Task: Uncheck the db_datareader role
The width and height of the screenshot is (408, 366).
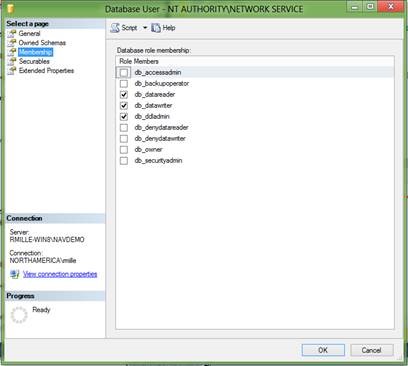Action: coord(124,94)
